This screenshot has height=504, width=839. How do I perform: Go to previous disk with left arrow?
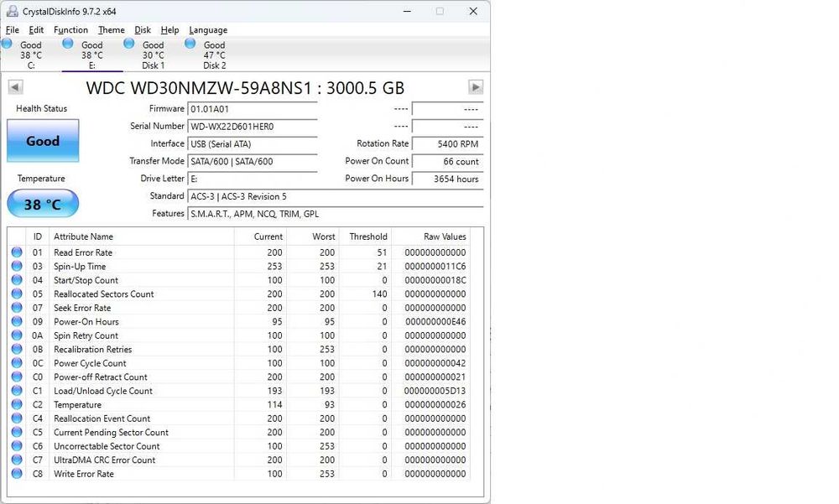15,86
